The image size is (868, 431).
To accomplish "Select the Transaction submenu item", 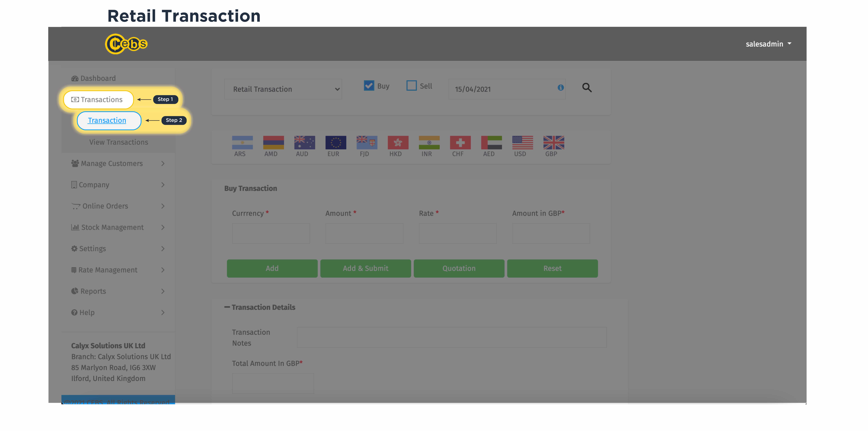I will pyautogui.click(x=107, y=120).
